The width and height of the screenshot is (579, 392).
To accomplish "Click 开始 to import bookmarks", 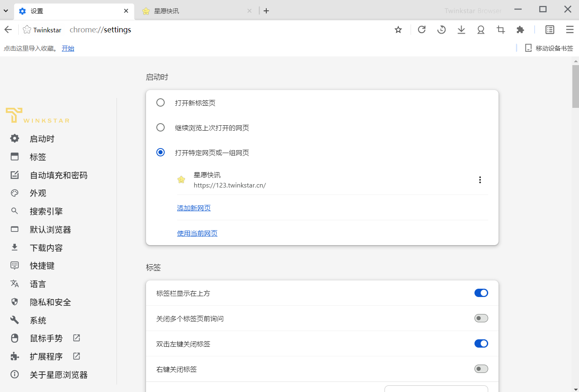I will pyautogui.click(x=68, y=48).
